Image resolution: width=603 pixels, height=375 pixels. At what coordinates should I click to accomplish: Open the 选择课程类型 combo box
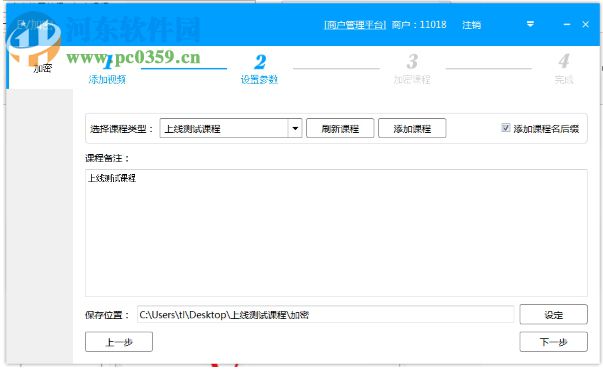tap(231, 128)
